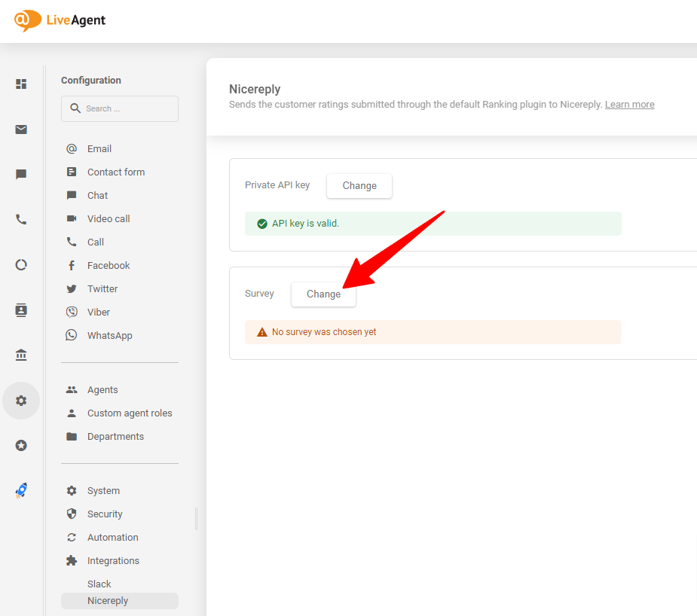Click Change next to Private API key
Image resolution: width=697 pixels, height=616 pixels.
click(x=359, y=185)
